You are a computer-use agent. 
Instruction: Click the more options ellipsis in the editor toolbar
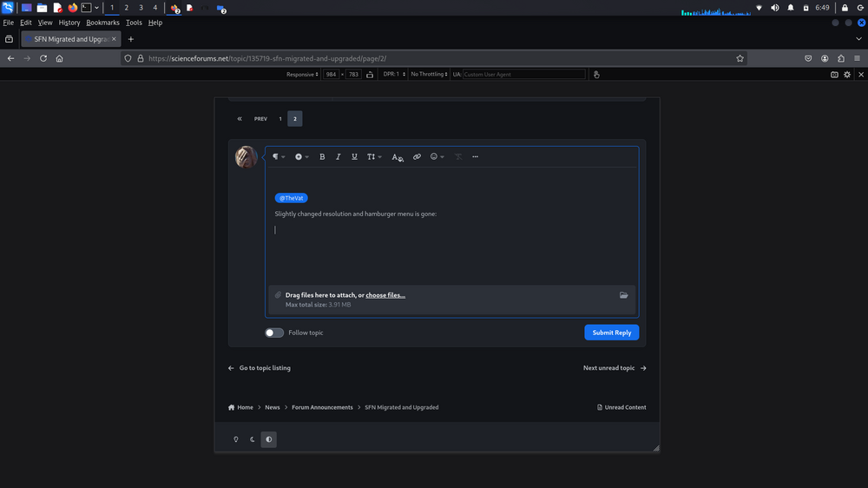[475, 157]
